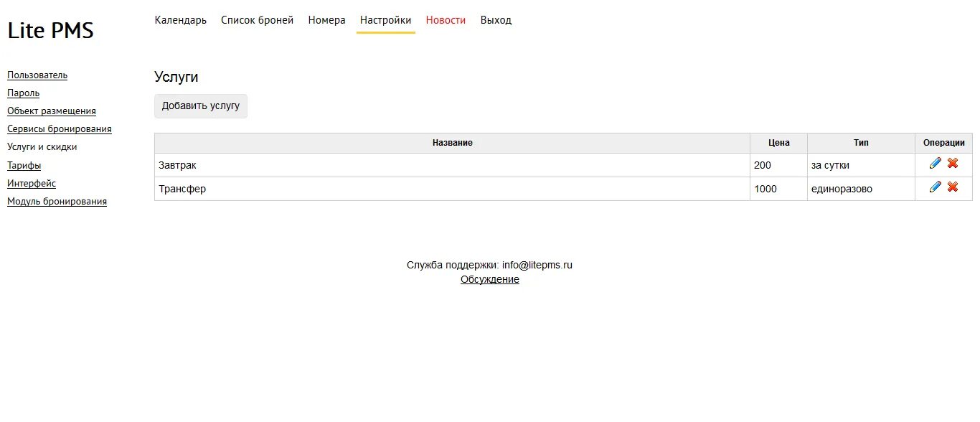Image resolution: width=980 pixels, height=422 pixels.
Task: Click the Завтрак name cell
Action: click(452, 165)
